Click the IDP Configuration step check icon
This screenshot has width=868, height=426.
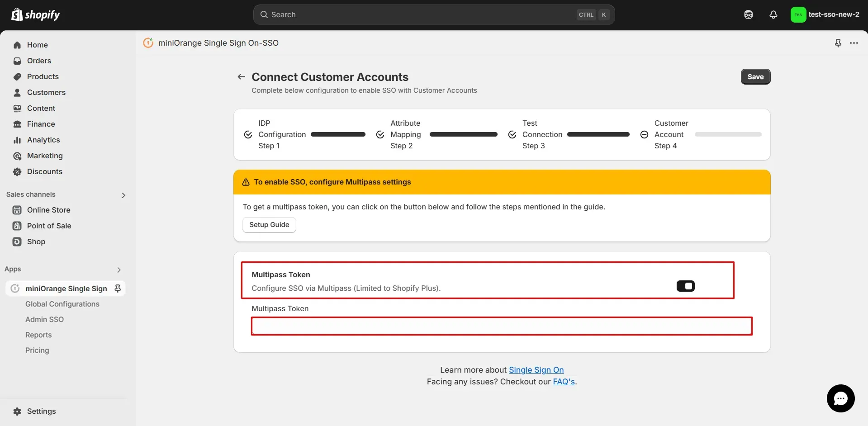[248, 134]
